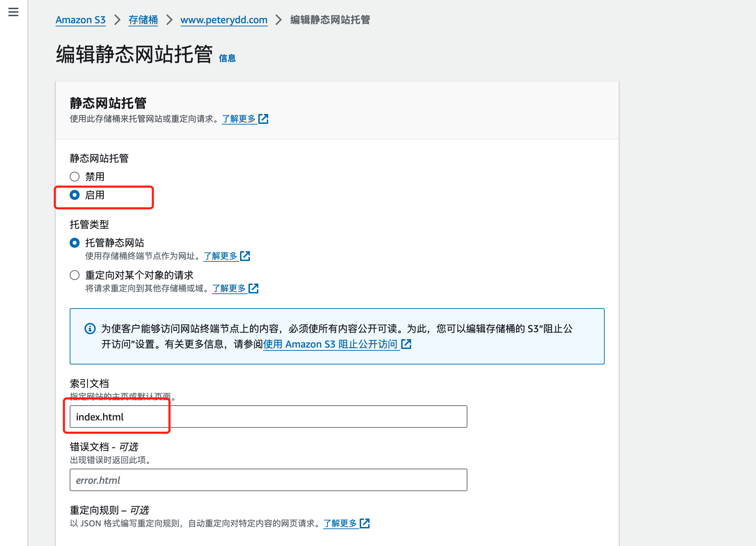
Task: Select the 禁用 radio button
Action: point(75,177)
